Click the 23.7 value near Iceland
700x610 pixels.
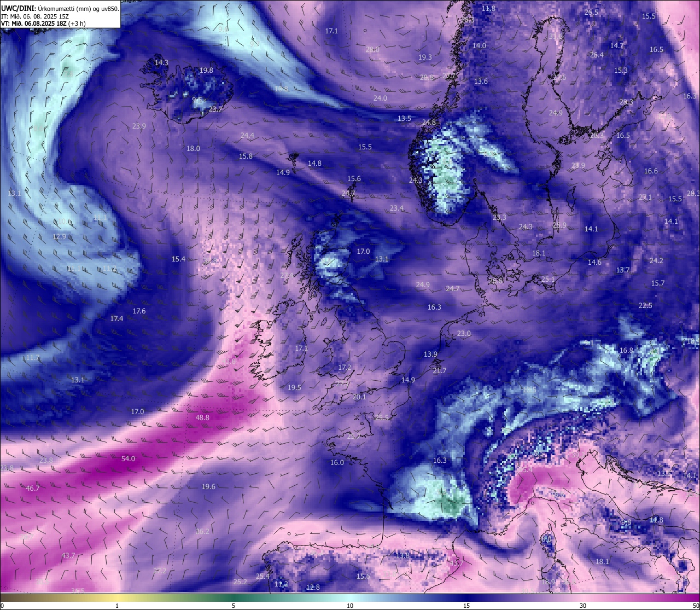[215, 109]
